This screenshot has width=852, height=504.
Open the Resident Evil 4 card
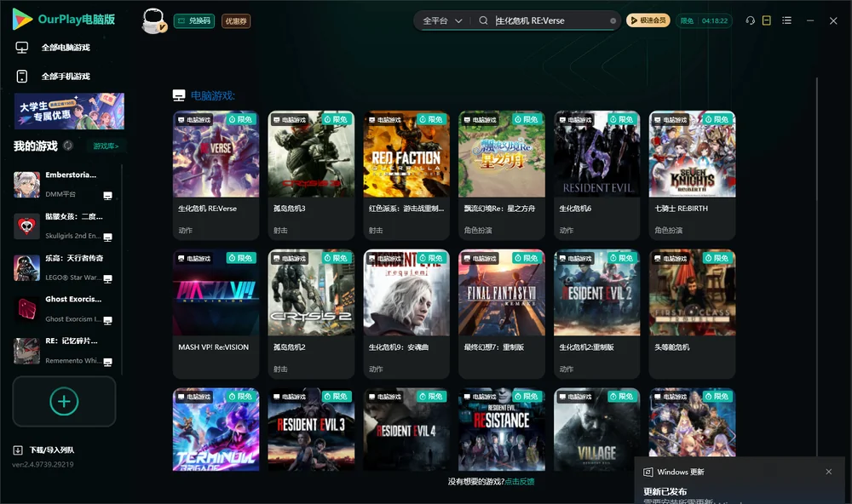[x=406, y=429]
